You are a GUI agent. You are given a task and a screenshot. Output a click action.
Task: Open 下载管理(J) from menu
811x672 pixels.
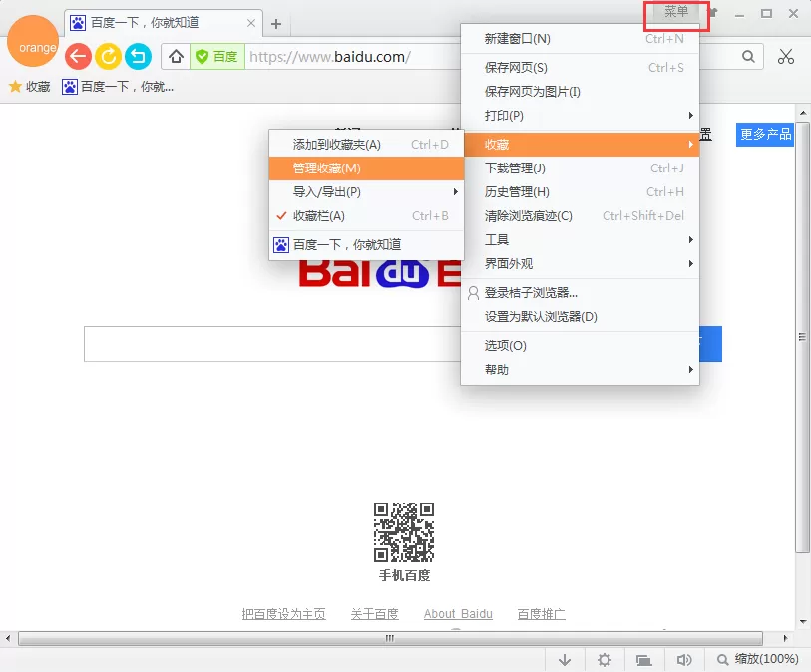click(580, 168)
